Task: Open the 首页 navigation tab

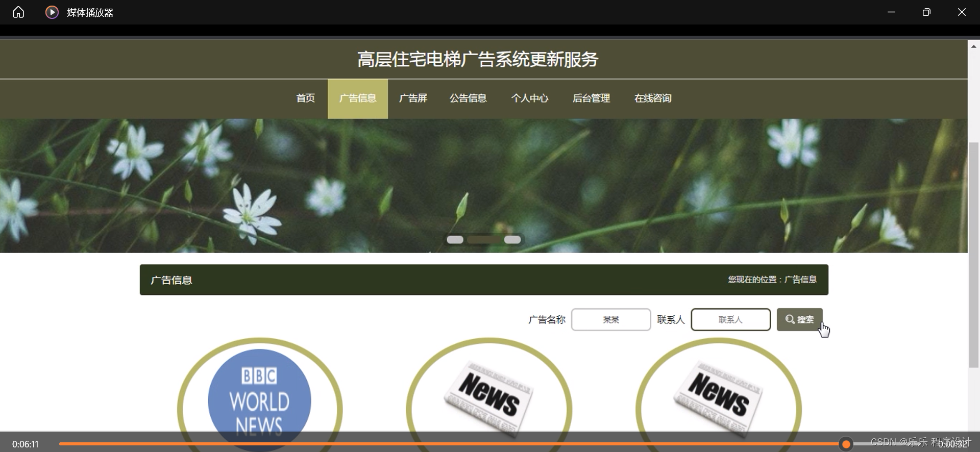Action: pyautogui.click(x=306, y=98)
